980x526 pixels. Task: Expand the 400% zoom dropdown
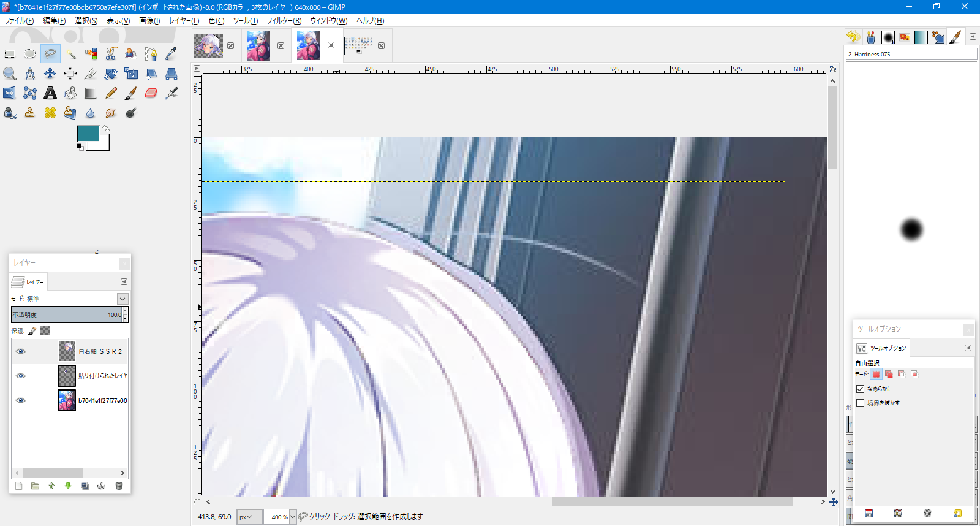(293, 517)
